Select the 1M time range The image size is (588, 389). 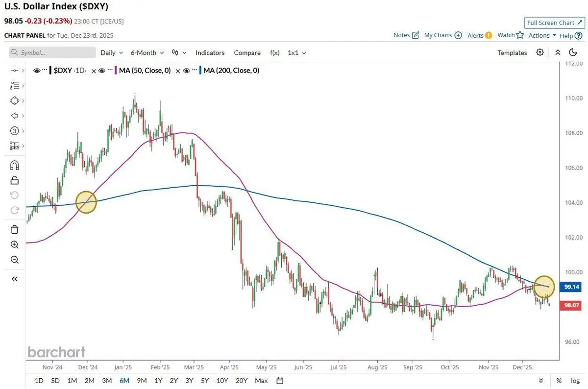tap(72, 381)
